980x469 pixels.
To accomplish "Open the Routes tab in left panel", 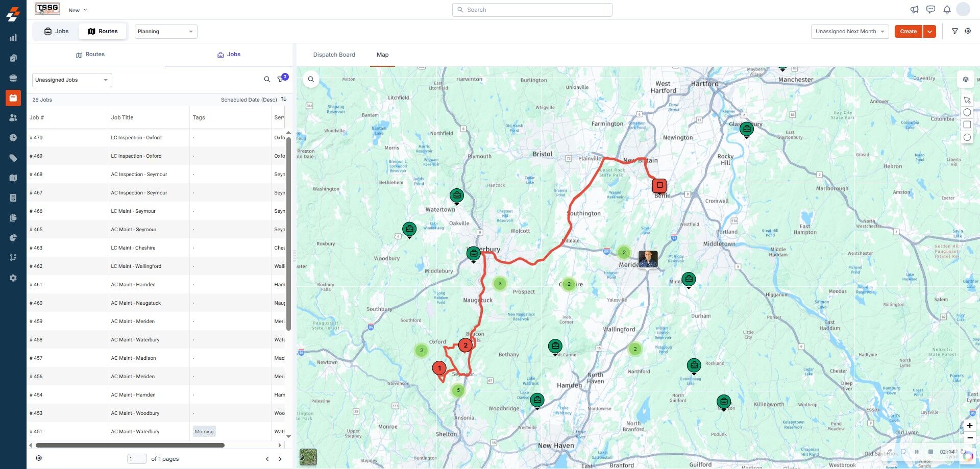I will pyautogui.click(x=90, y=55).
